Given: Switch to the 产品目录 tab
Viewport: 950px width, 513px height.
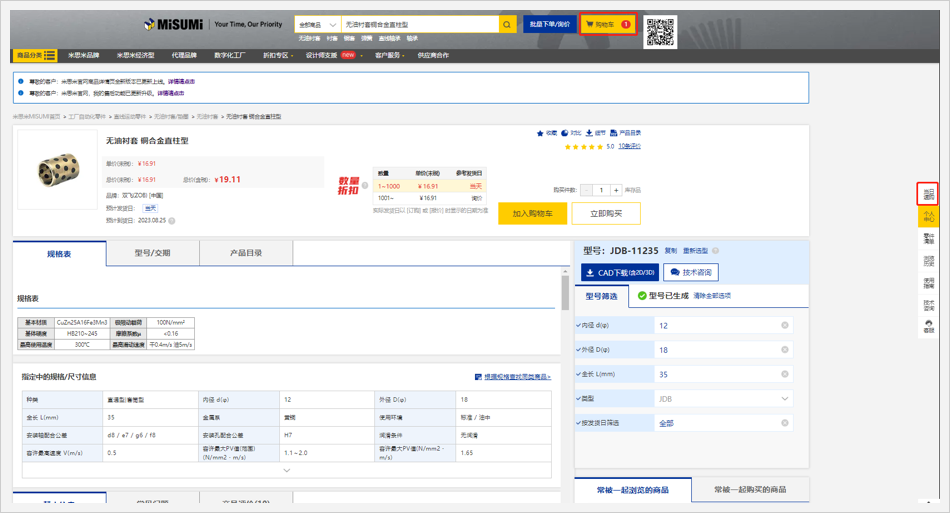Looking at the screenshot, I should (x=246, y=254).
